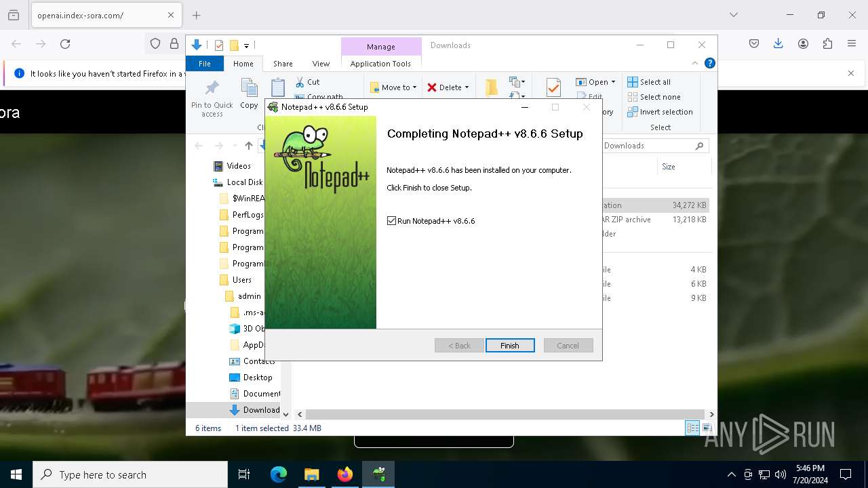Show hidden system tray icons chevron

tap(731, 474)
